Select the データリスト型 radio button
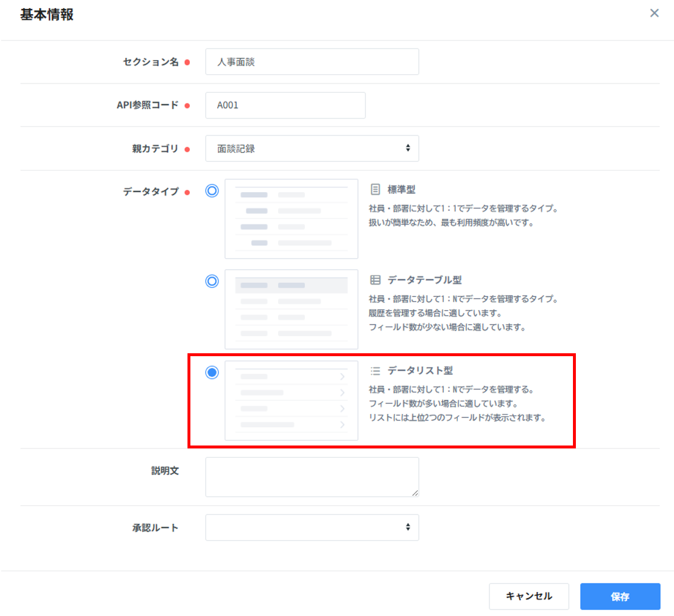The image size is (674, 616). pyautogui.click(x=212, y=372)
